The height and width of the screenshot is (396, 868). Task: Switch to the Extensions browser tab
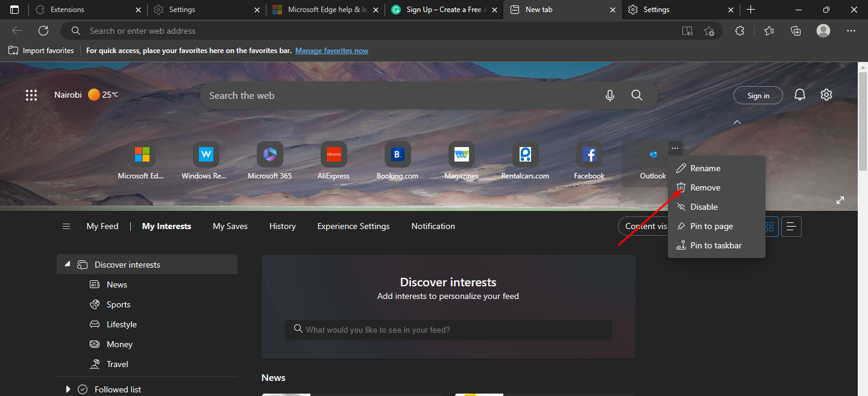tap(87, 10)
